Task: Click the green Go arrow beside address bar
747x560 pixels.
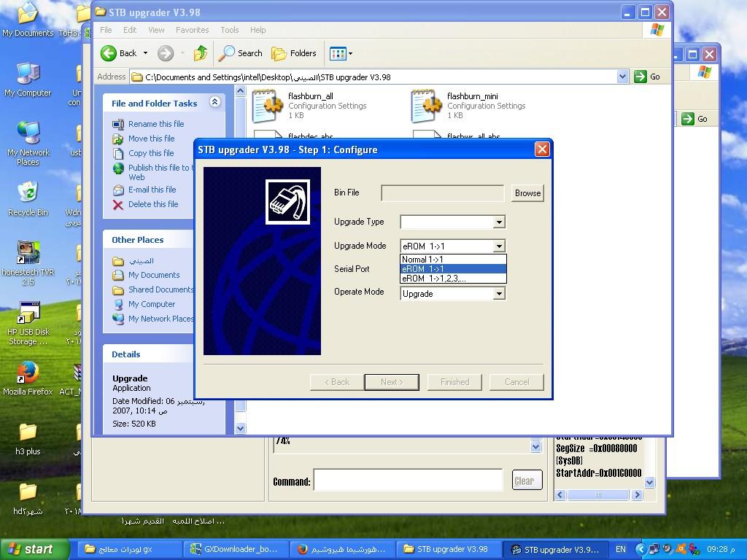Action: 640,76
